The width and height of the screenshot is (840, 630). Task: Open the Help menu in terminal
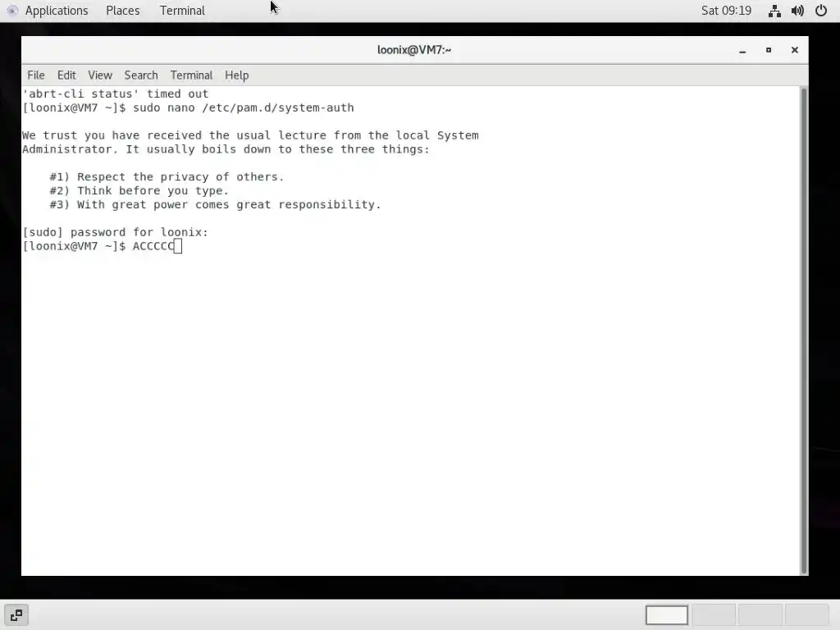[237, 75]
